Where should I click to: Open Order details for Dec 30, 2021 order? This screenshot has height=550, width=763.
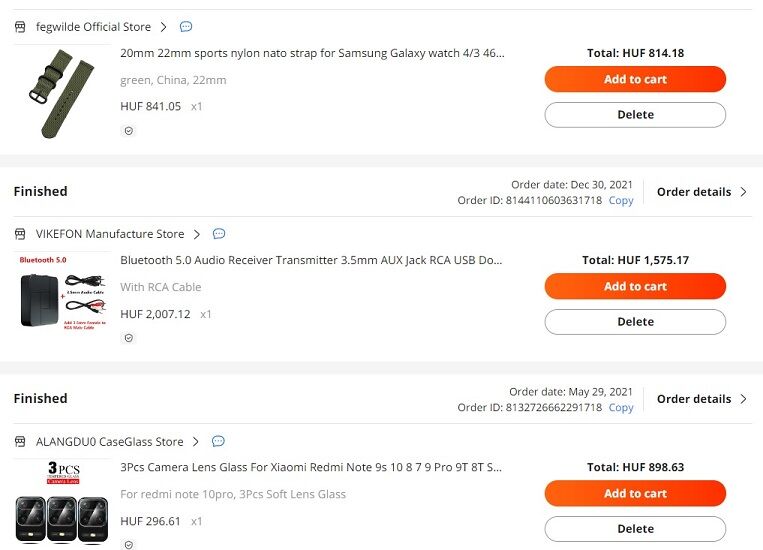pos(701,192)
